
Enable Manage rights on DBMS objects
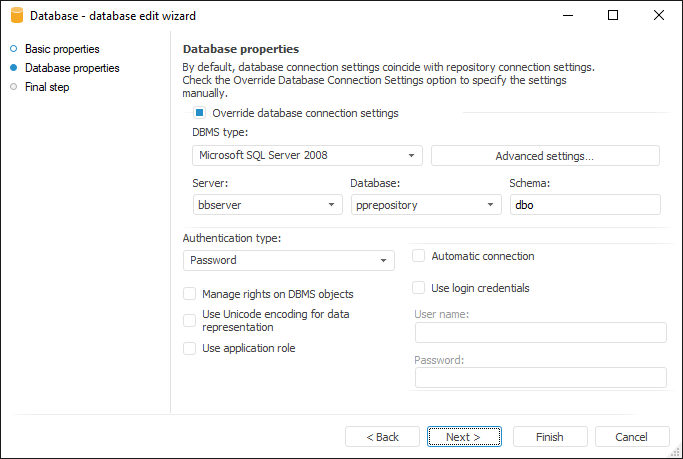[x=190, y=294]
